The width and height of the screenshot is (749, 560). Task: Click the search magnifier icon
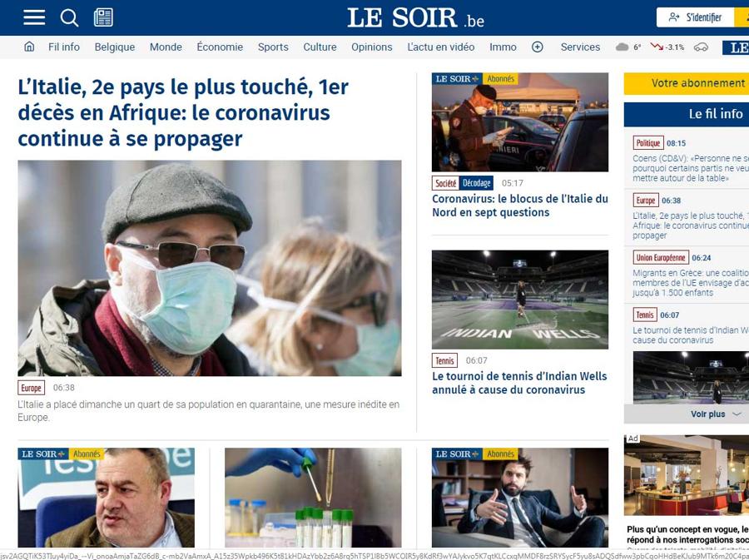pos(69,17)
